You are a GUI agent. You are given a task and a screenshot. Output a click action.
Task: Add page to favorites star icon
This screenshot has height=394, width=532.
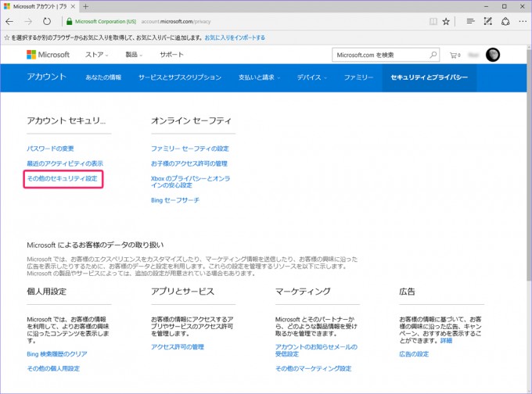click(x=446, y=22)
